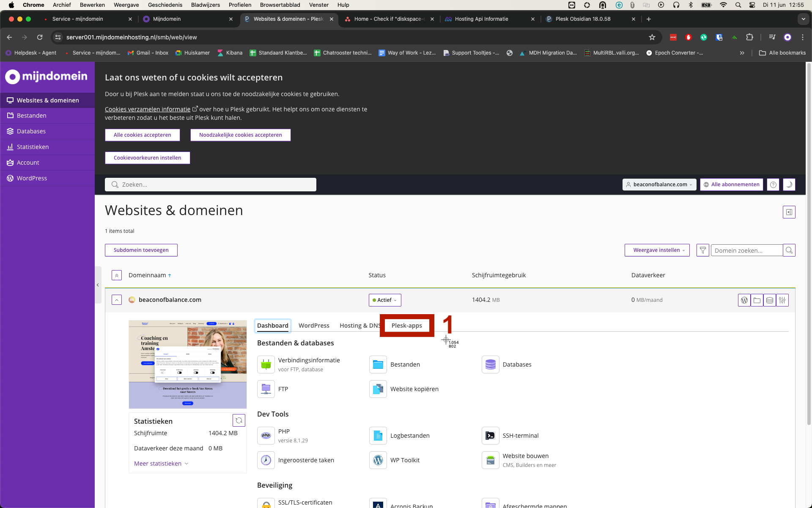This screenshot has width=812, height=508.
Task: Switch to the Plesk-apps tab
Action: click(x=406, y=326)
